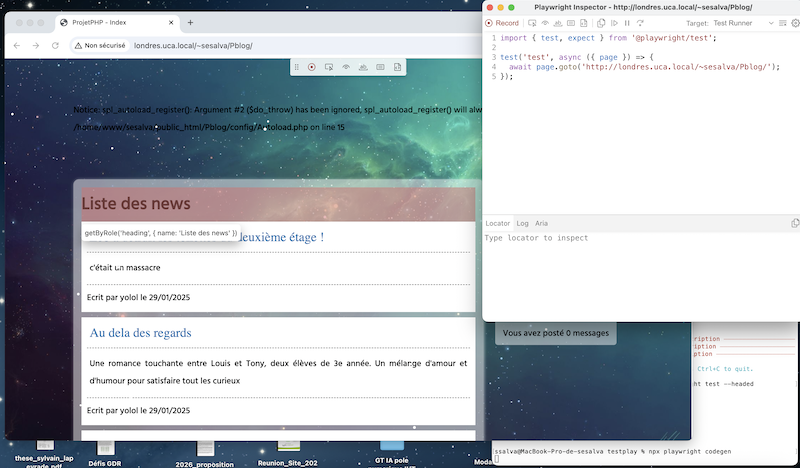The image size is (800, 468).
Task: Open the 2026_proposition desktop file
Action: click(x=205, y=454)
